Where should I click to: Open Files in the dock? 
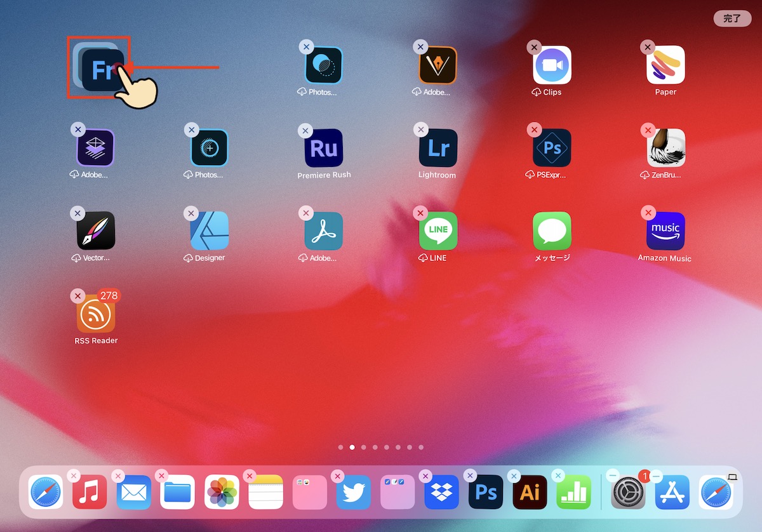pos(178,492)
